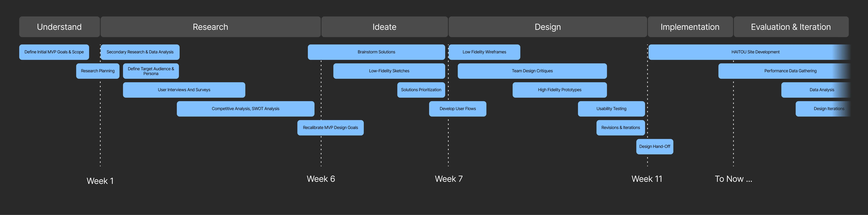
Task: Click the To Now ... timeline label
Action: 734,179
